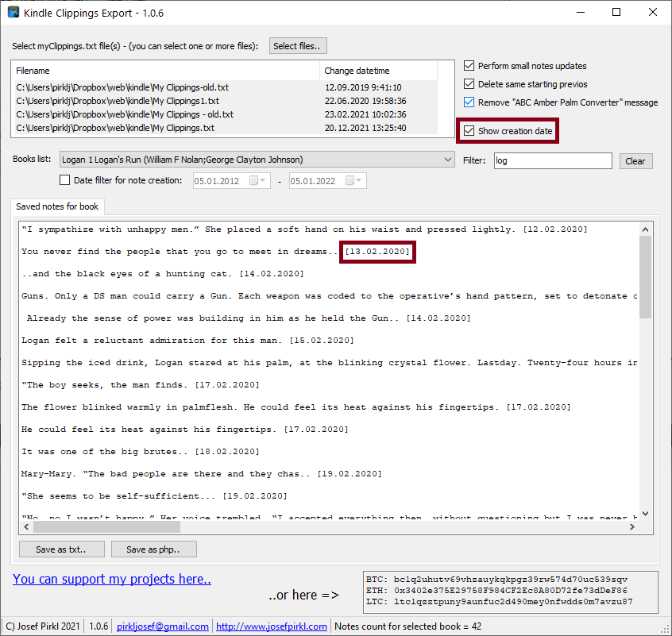Minimize the Kindle Clippings Export window
Viewport: 672px width, 636px height.
[581, 13]
